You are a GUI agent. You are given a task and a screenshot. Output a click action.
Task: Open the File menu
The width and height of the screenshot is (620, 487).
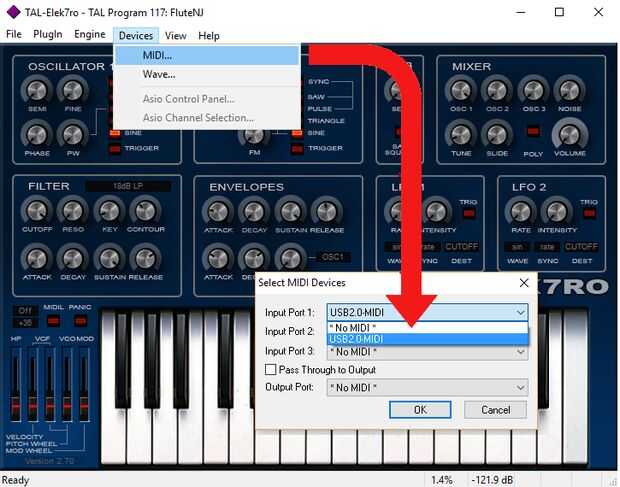click(14, 35)
